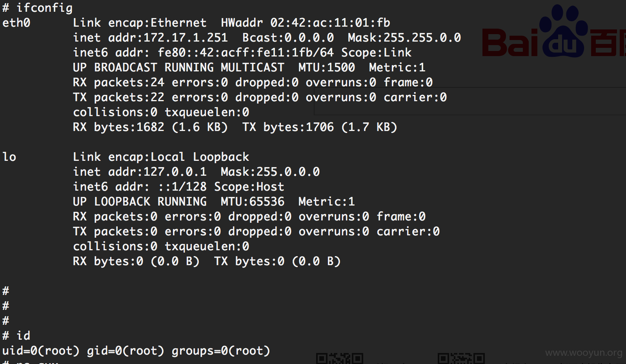
Task: Click the red Bai text of logo
Action: point(510,42)
